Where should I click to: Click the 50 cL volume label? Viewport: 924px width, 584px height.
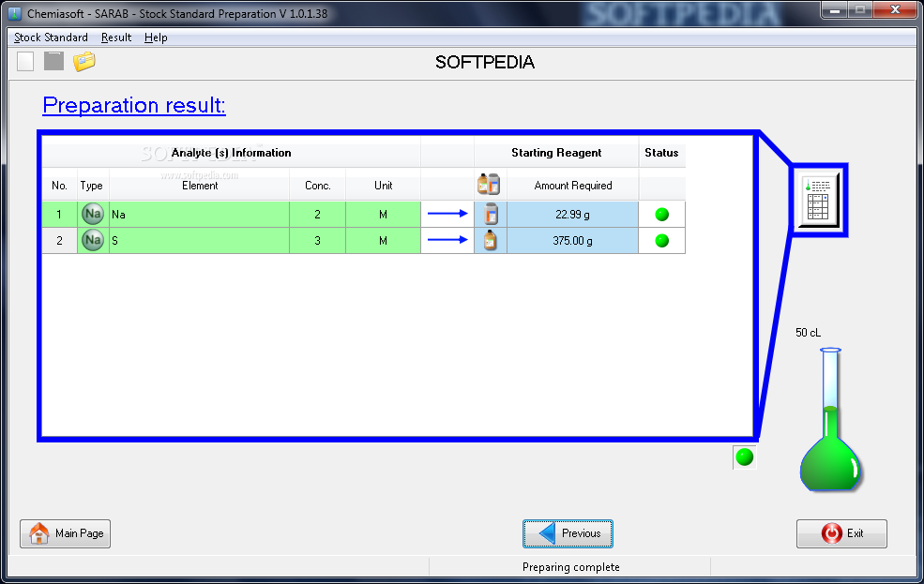point(808,333)
